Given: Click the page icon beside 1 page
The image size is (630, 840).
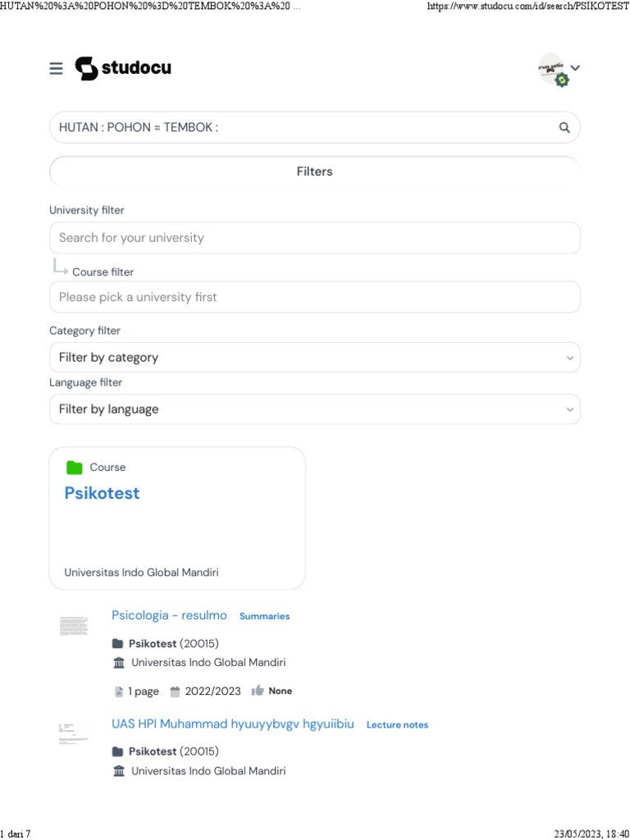Looking at the screenshot, I should (x=119, y=692).
